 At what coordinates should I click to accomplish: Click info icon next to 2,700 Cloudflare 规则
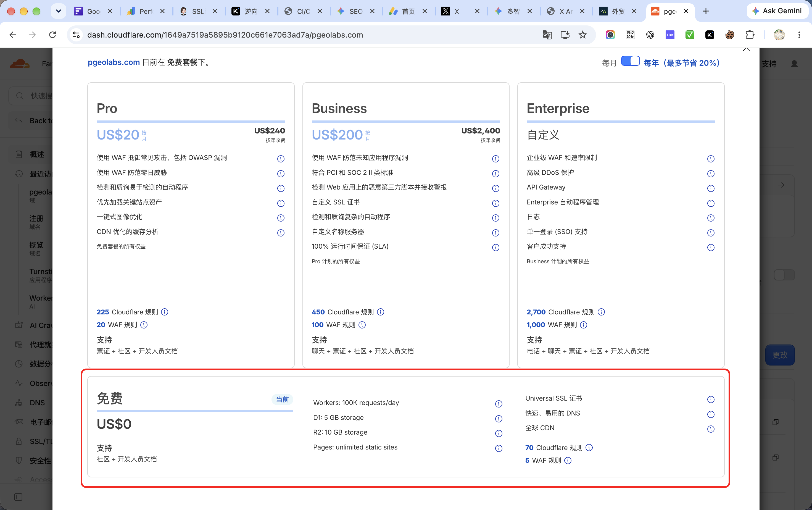[x=601, y=312]
